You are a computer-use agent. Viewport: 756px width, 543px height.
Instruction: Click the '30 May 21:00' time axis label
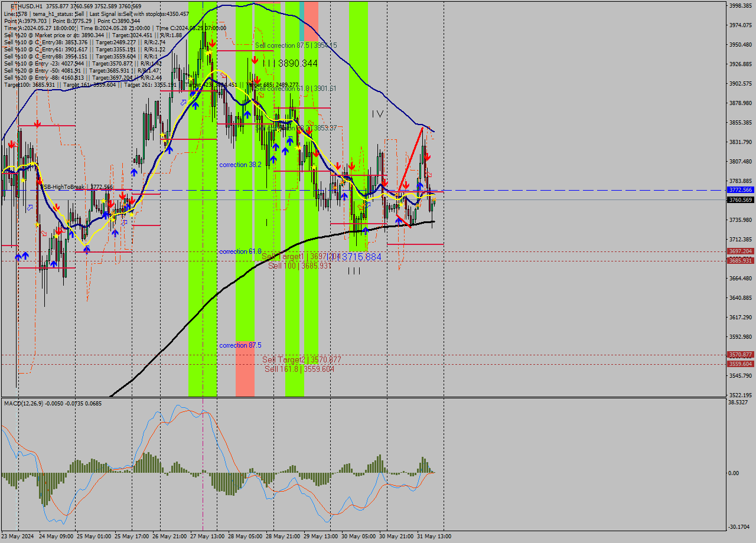(x=397, y=537)
